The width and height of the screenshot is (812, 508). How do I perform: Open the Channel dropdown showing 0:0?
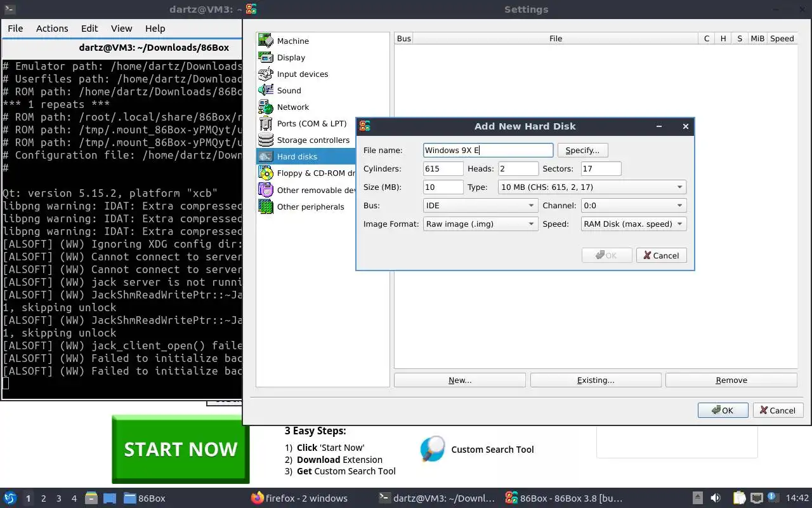click(633, 206)
